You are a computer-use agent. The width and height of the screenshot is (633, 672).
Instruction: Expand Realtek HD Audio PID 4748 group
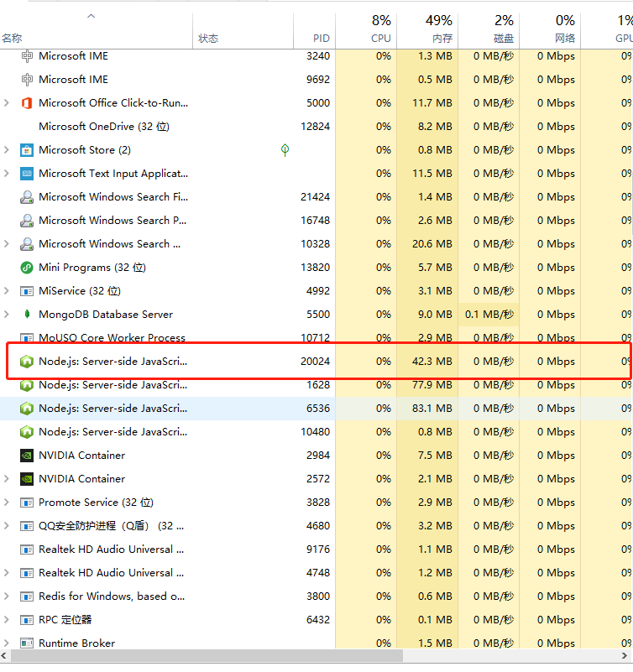(7, 573)
